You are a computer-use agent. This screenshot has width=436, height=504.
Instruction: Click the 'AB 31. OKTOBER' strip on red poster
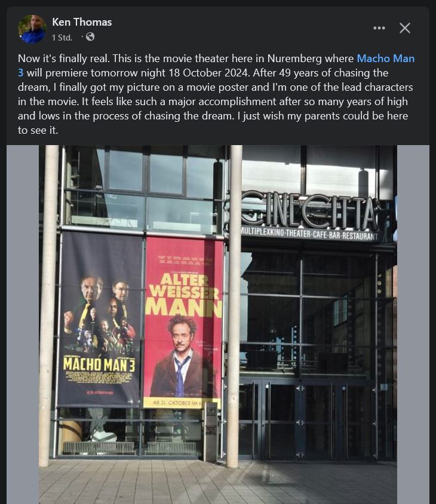(x=182, y=403)
